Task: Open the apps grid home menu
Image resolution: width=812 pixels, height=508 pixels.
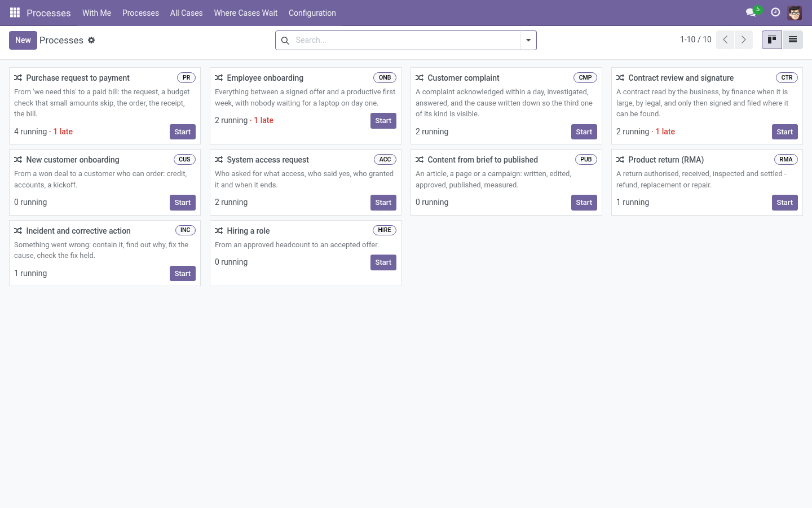Action: tap(15, 12)
